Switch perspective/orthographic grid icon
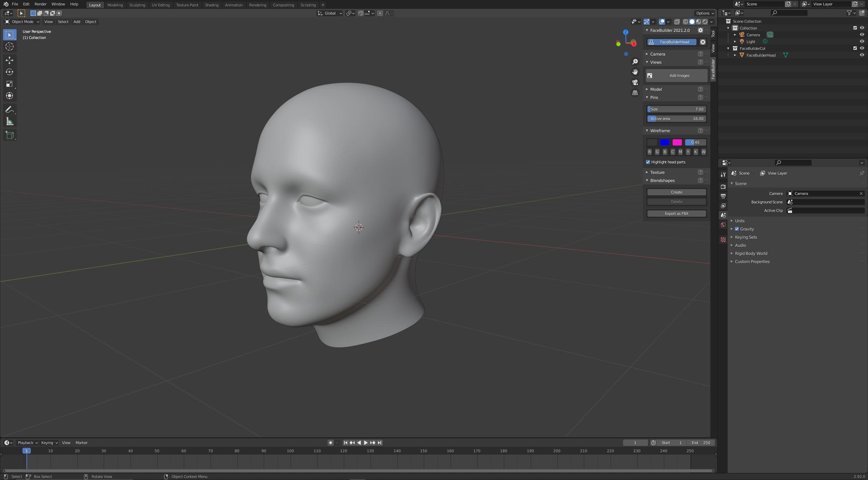The image size is (868, 480). [635, 93]
